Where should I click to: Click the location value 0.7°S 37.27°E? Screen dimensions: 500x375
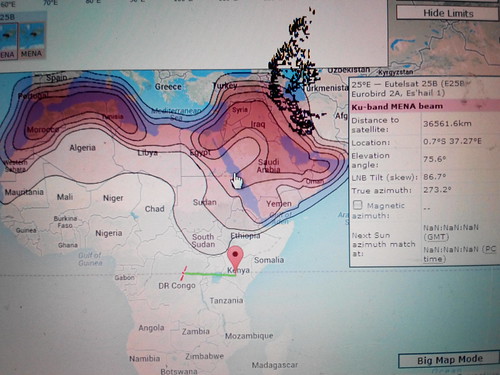point(452,141)
